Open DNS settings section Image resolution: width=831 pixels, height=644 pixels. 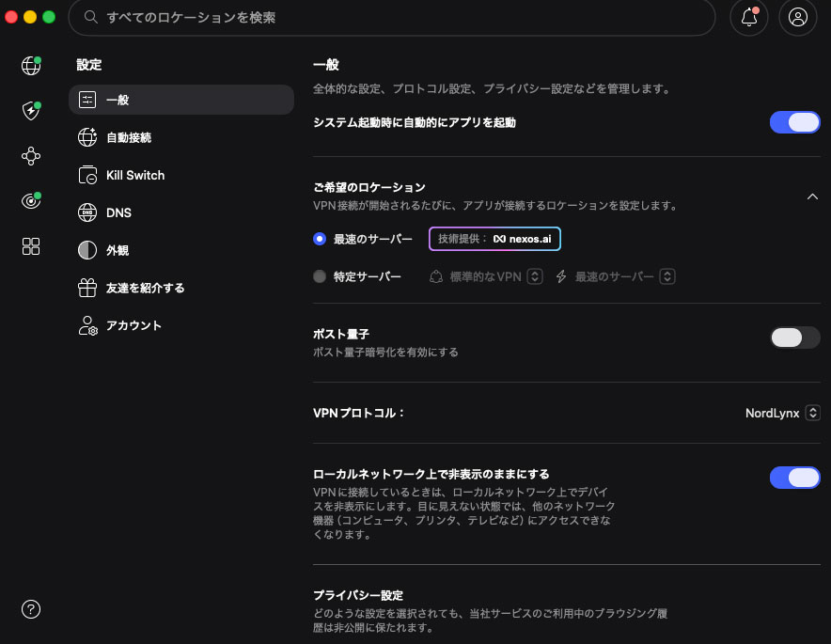click(x=181, y=212)
